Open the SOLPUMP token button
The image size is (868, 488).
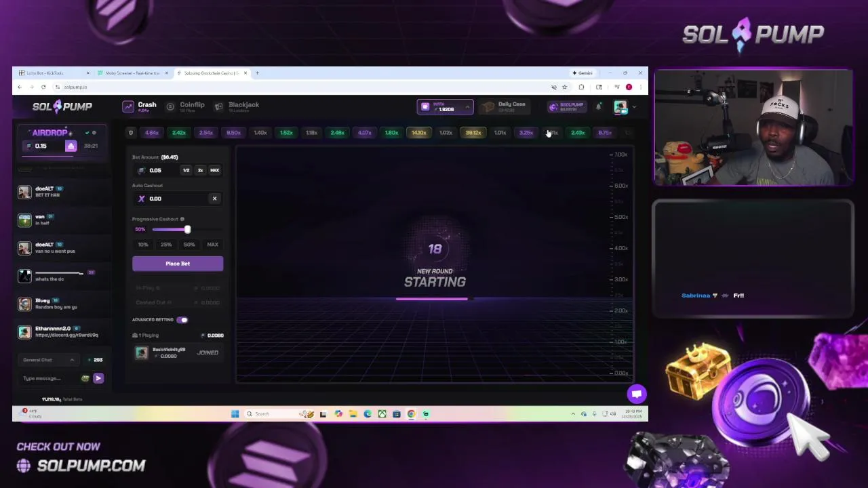click(566, 107)
